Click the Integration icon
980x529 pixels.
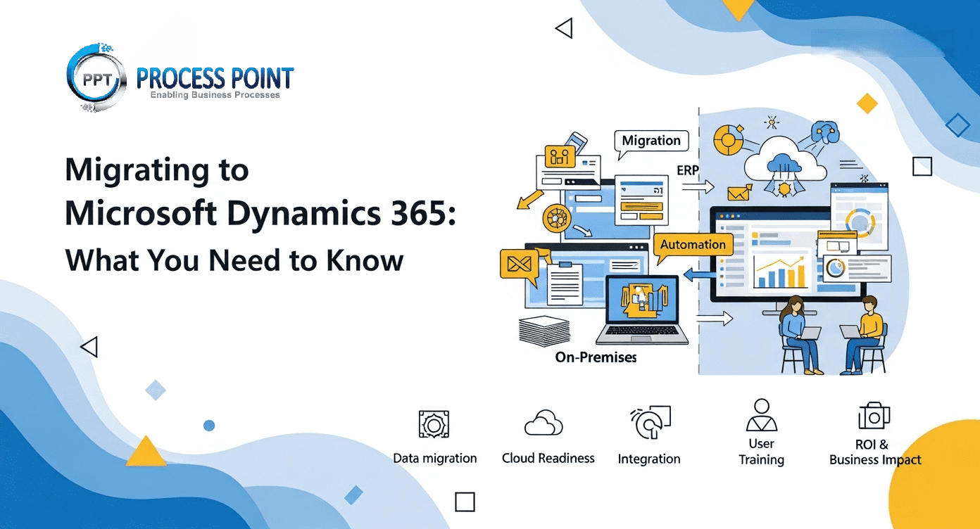[x=649, y=423]
